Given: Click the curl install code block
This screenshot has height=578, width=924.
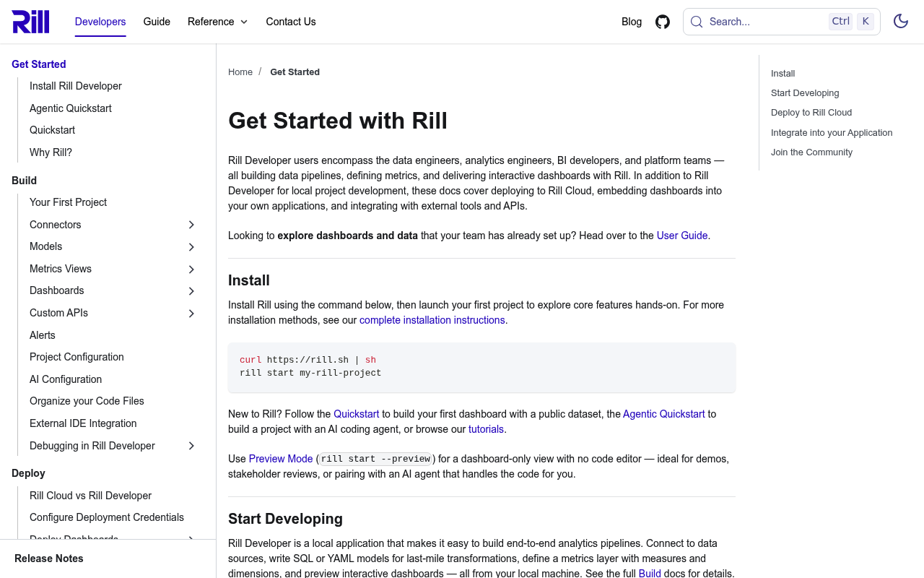Looking at the screenshot, I should [x=481, y=367].
